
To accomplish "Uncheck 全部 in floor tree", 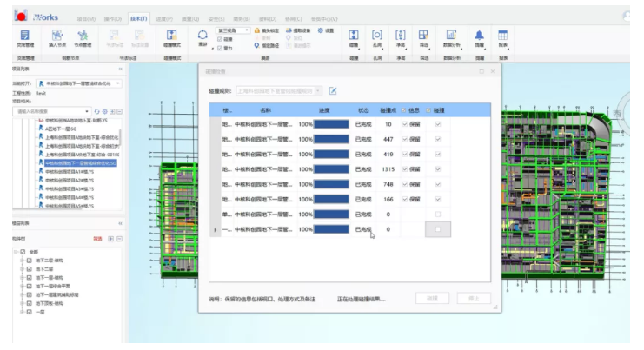I will pos(23,252).
